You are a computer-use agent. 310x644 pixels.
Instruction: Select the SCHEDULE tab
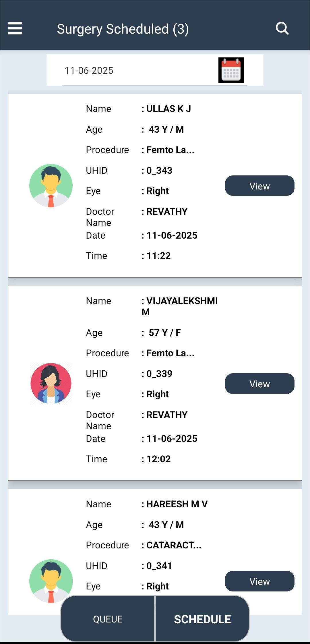(202, 619)
